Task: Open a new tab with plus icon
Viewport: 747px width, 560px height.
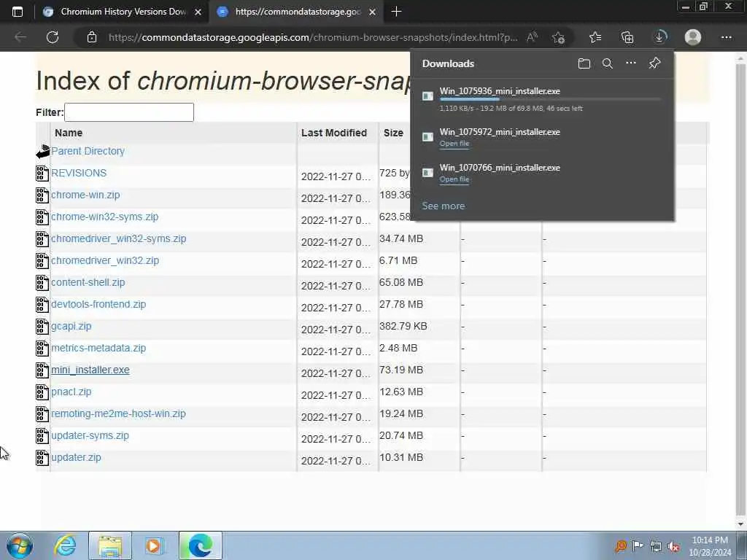Action: [x=396, y=12]
